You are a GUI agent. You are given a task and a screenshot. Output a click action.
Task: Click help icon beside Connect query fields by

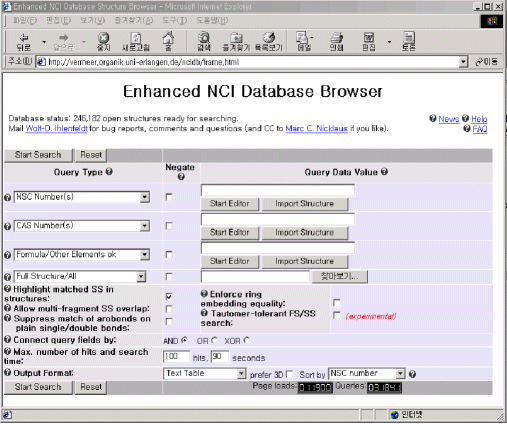pyautogui.click(x=7, y=339)
